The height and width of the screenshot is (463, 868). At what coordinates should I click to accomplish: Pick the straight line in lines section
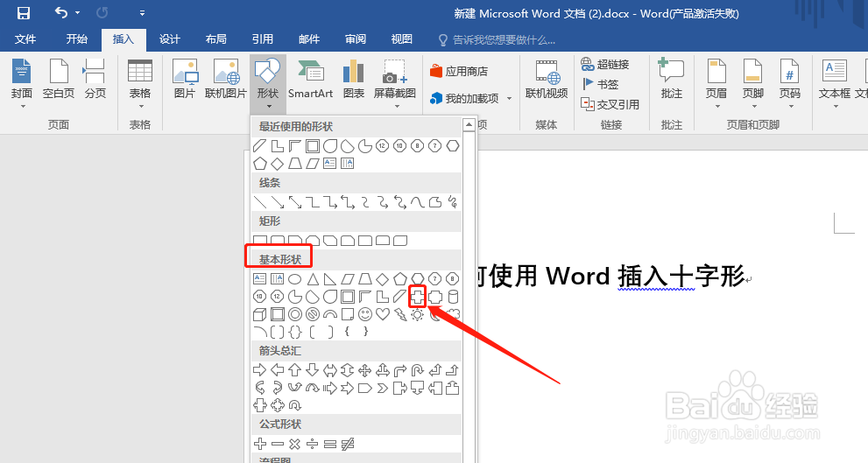(x=259, y=202)
